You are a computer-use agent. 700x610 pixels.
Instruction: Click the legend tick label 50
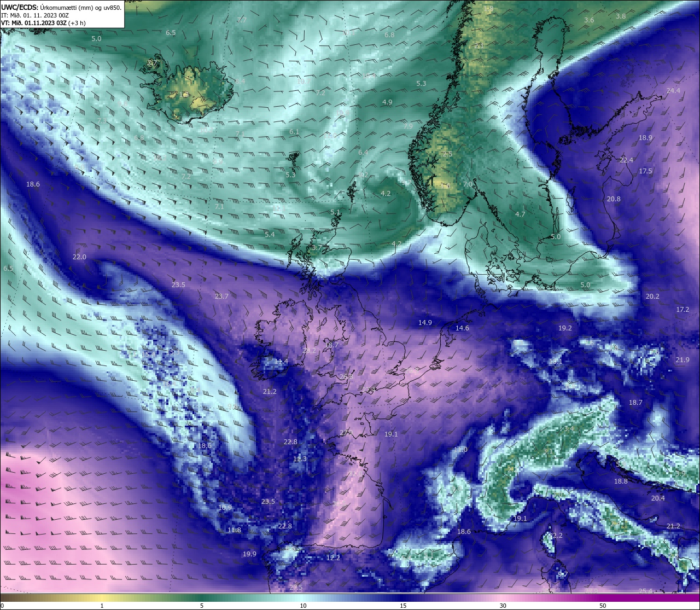603,606
